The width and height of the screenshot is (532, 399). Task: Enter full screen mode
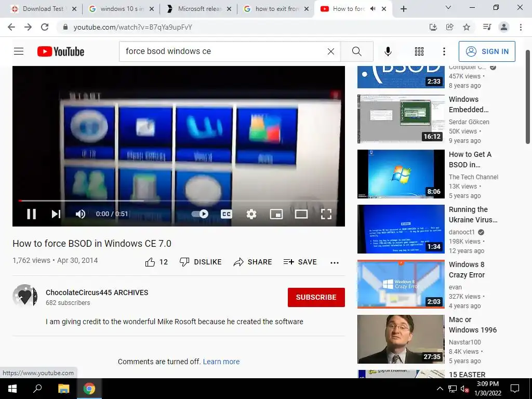[326, 214]
